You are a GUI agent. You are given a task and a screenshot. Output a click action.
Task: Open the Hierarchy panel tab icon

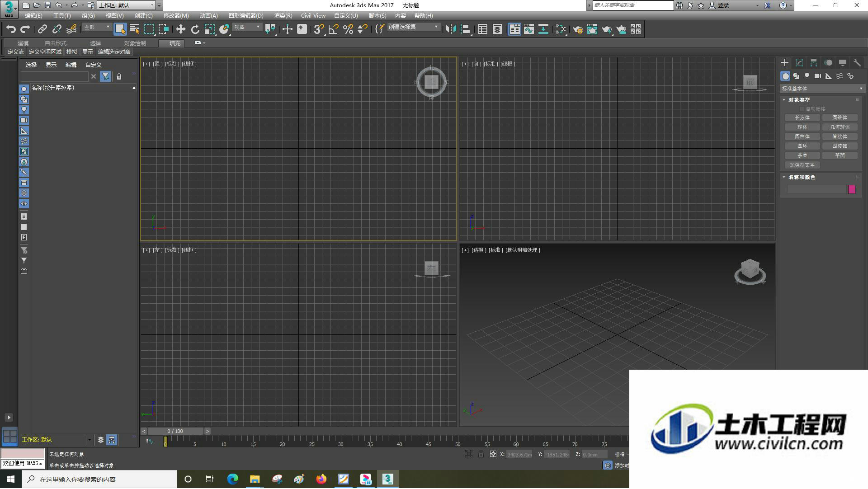pyautogui.click(x=814, y=63)
